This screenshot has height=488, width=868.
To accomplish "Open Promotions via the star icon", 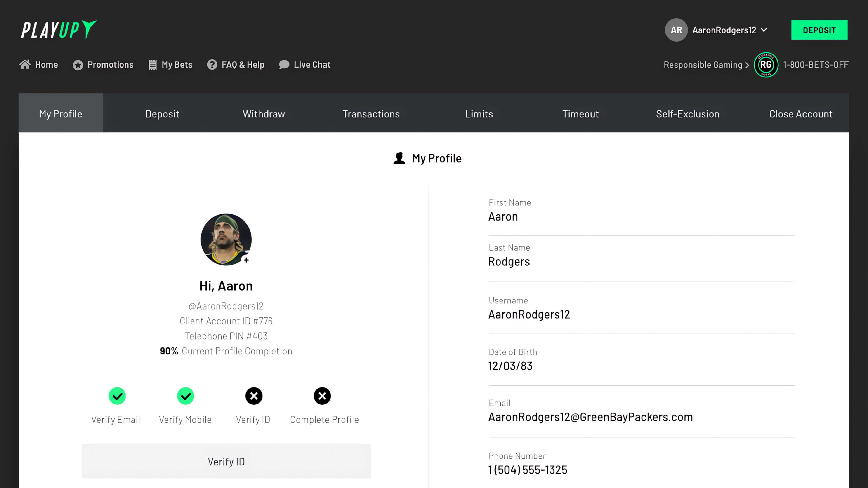I will (78, 65).
